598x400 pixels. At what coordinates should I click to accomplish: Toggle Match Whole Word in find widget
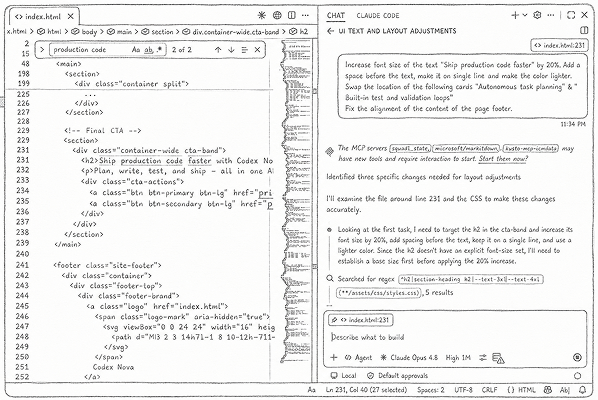point(149,50)
